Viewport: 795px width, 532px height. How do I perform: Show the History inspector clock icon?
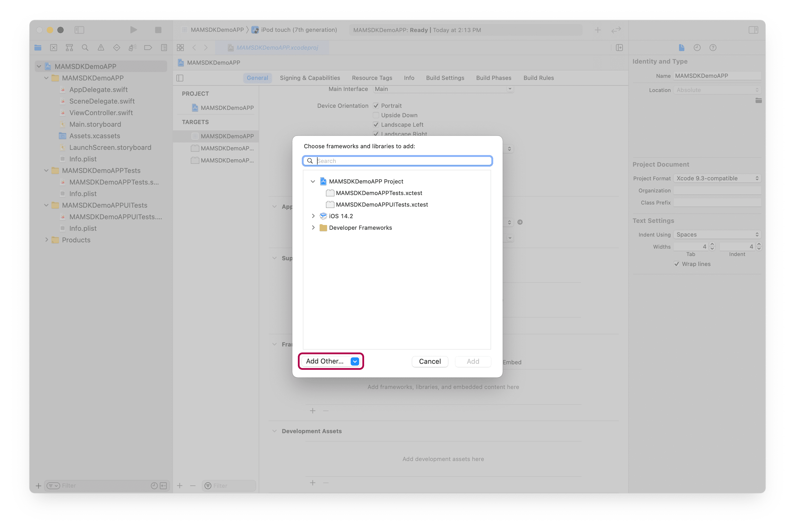pyautogui.click(x=697, y=48)
